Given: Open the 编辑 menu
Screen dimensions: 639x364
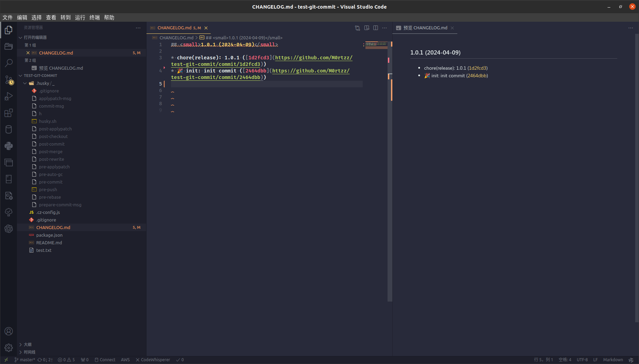Looking at the screenshot, I should tap(22, 17).
